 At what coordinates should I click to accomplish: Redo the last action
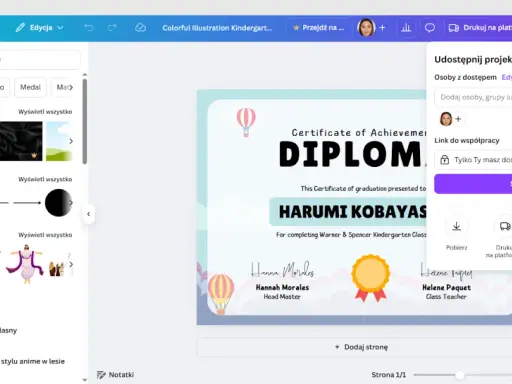112,28
